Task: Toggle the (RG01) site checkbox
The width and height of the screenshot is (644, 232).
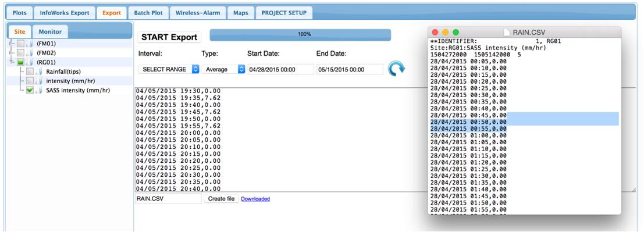Action: (20, 62)
